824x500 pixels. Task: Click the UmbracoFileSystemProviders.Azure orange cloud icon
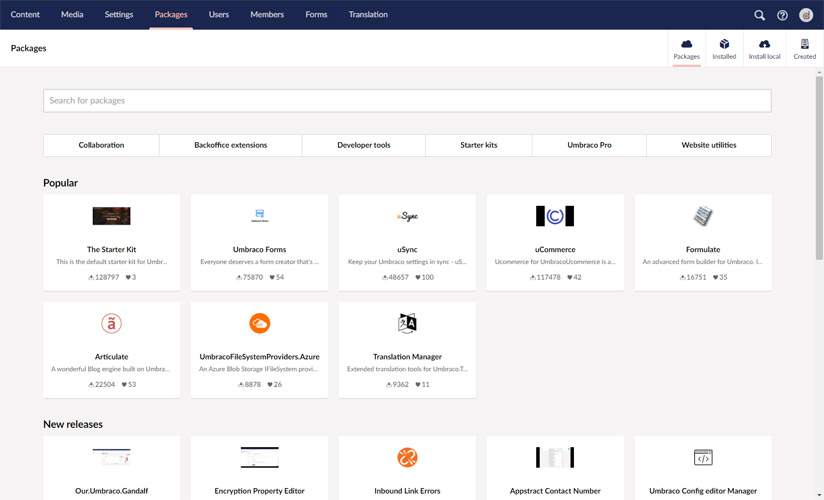[260, 323]
